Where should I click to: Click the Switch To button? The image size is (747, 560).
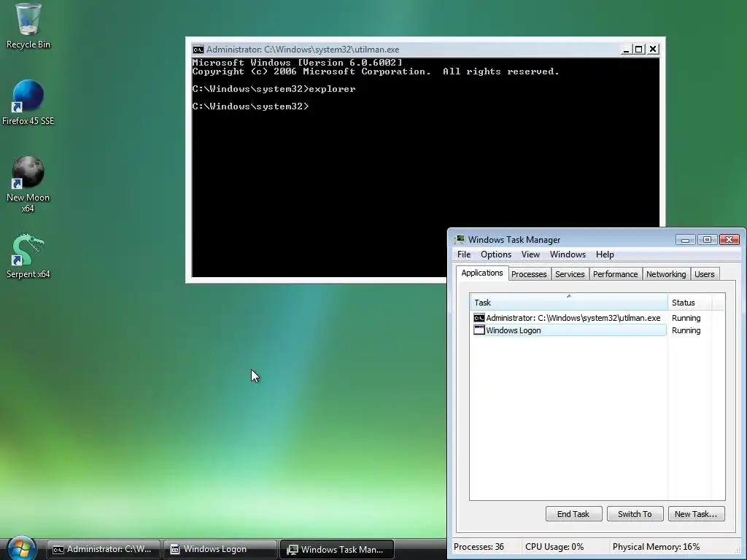(x=635, y=514)
